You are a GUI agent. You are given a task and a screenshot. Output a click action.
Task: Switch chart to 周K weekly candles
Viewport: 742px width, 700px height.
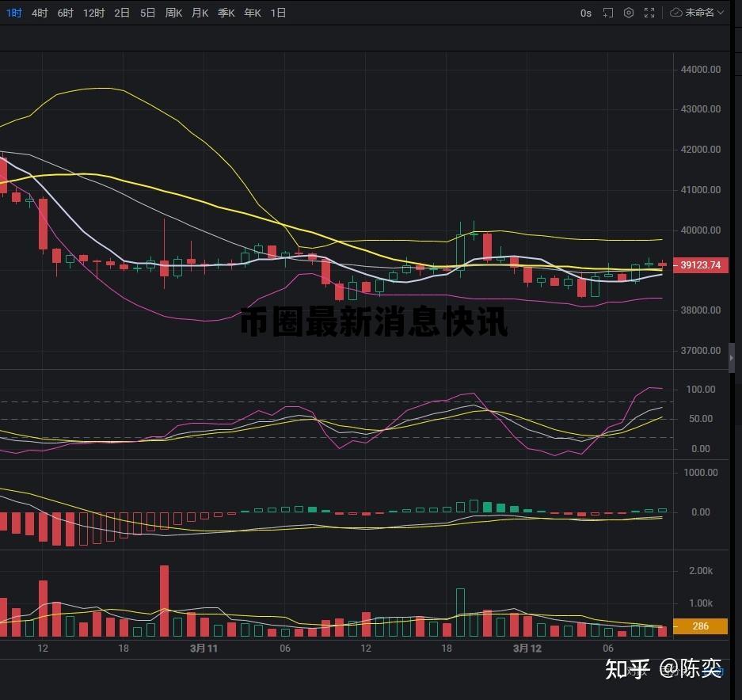(x=173, y=13)
